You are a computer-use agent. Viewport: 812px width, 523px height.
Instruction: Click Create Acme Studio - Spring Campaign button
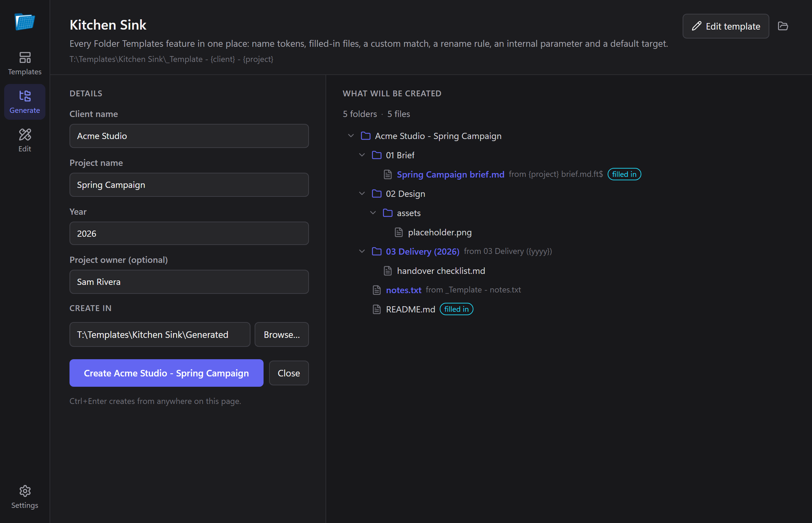click(166, 373)
